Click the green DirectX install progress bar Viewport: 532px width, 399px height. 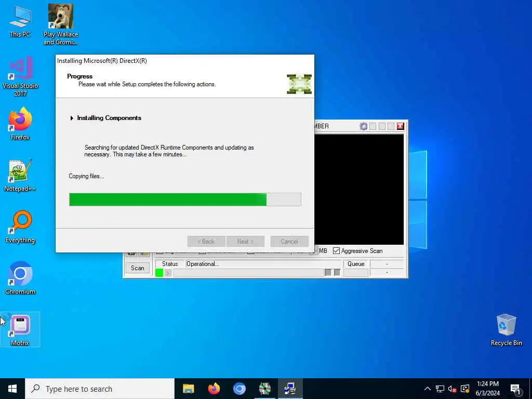pos(185,199)
